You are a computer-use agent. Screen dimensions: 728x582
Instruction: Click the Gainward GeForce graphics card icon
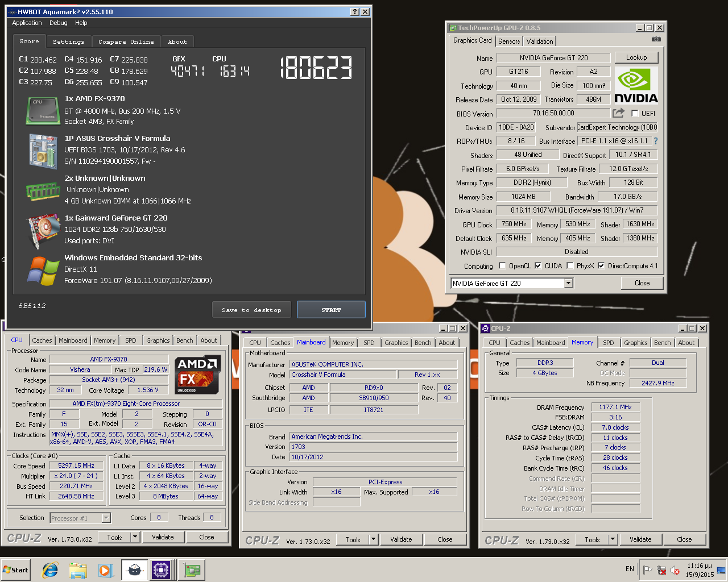click(x=43, y=231)
